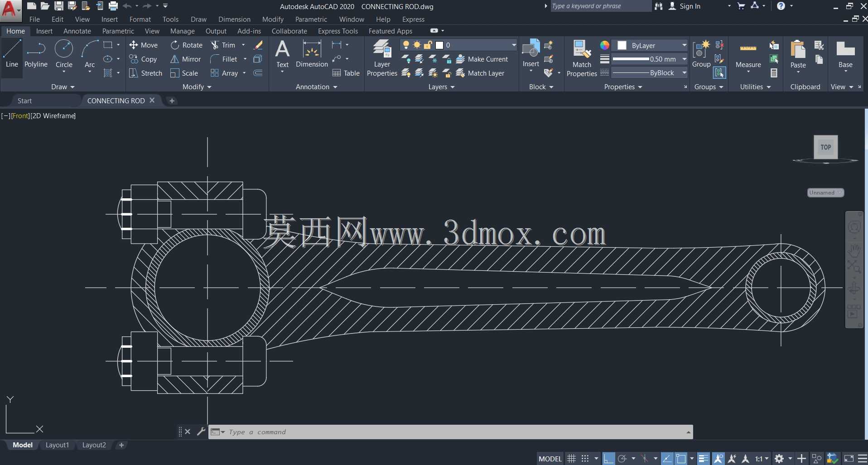Click the command line input field
The height and width of the screenshot is (465, 868).
[x=457, y=432]
